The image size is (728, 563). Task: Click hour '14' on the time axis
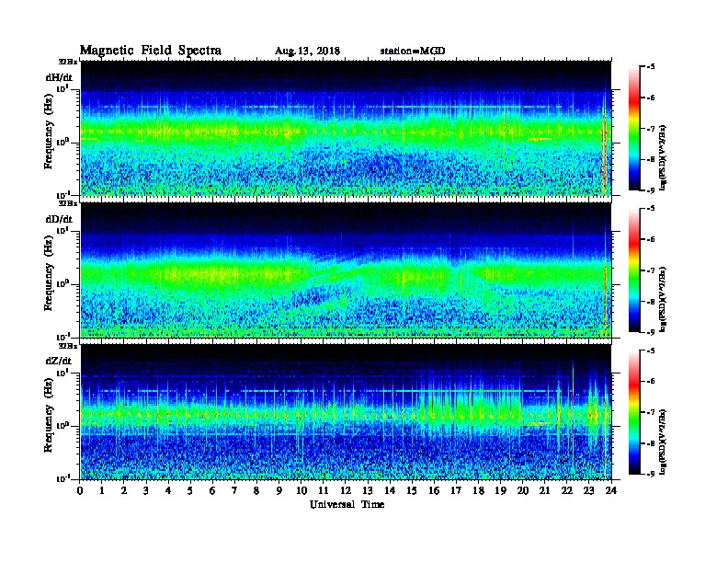click(x=390, y=490)
